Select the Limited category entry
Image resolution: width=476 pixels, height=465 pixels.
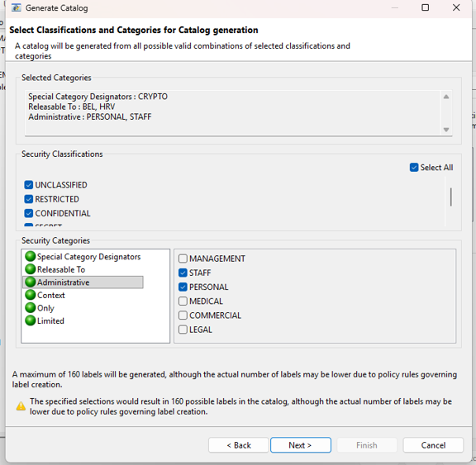point(50,320)
